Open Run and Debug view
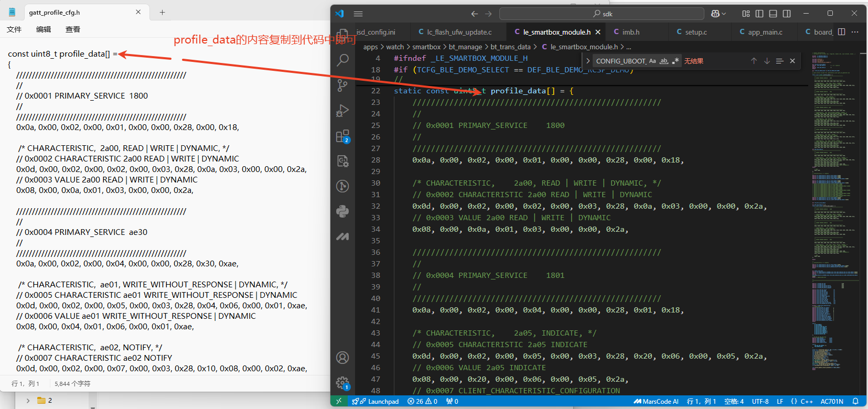The height and width of the screenshot is (409, 868). [x=342, y=110]
